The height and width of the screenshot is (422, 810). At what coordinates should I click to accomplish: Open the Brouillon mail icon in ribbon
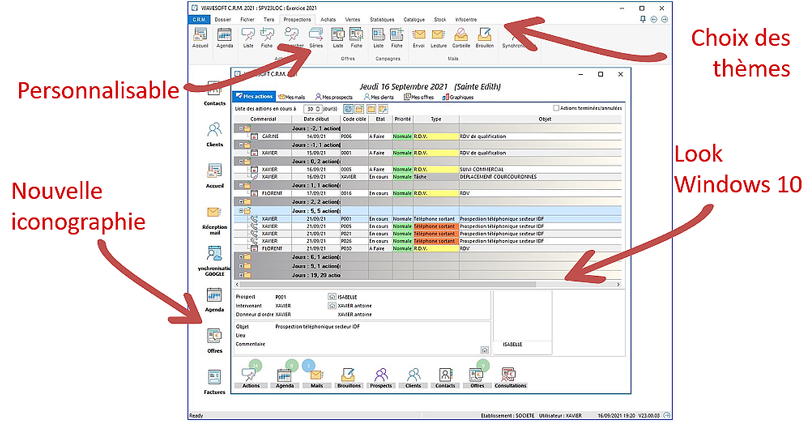click(x=485, y=38)
